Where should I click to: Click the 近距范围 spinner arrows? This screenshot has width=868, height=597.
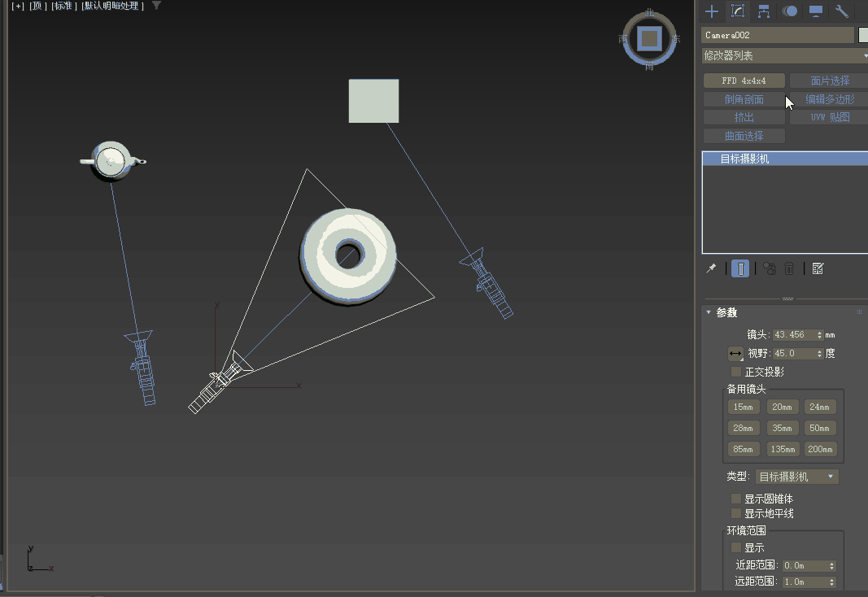831,565
